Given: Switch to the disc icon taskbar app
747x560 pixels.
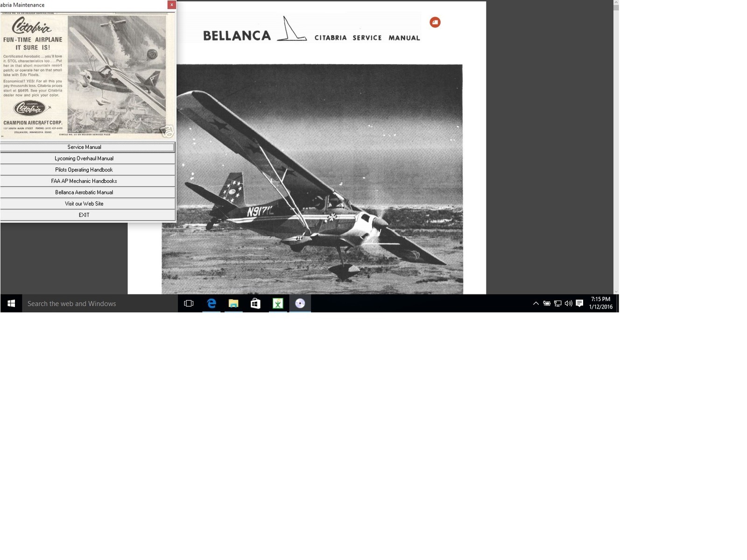Looking at the screenshot, I should click(x=300, y=303).
